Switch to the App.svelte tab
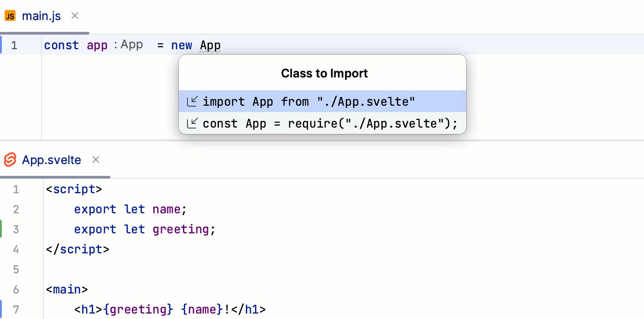Viewport: 644px width, 319px height. pyautogui.click(x=52, y=160)
